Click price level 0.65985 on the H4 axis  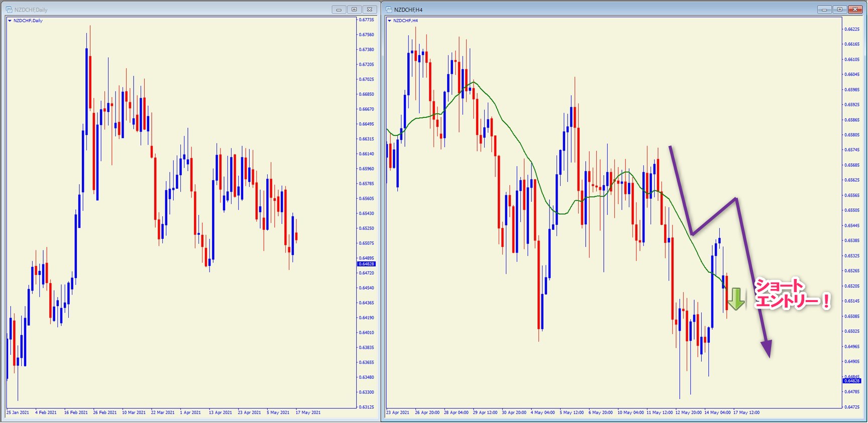coord(852,90)
